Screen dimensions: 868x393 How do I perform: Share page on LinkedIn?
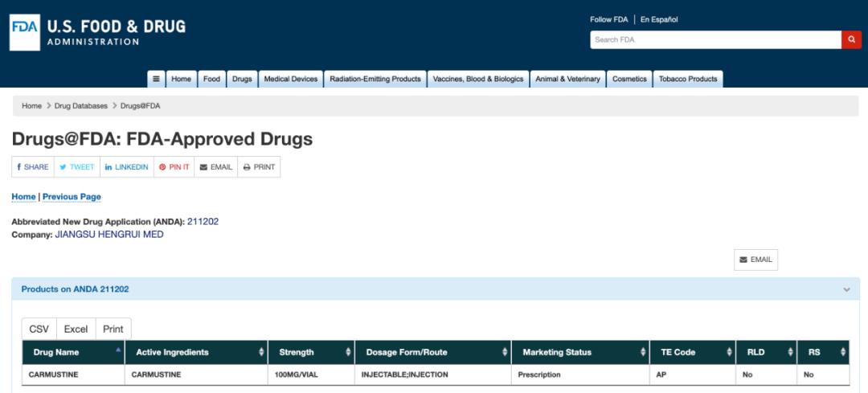click(127, 167)
